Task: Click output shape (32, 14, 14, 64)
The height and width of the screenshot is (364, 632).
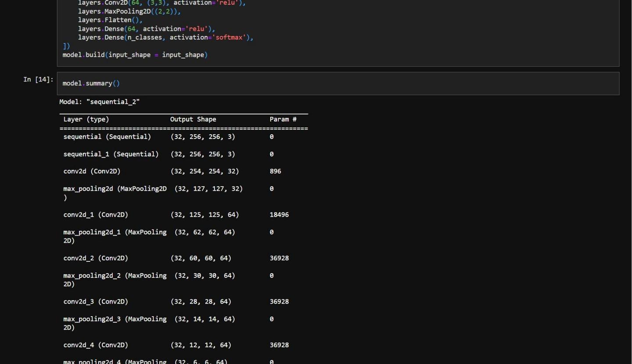Action: (205, 319)
